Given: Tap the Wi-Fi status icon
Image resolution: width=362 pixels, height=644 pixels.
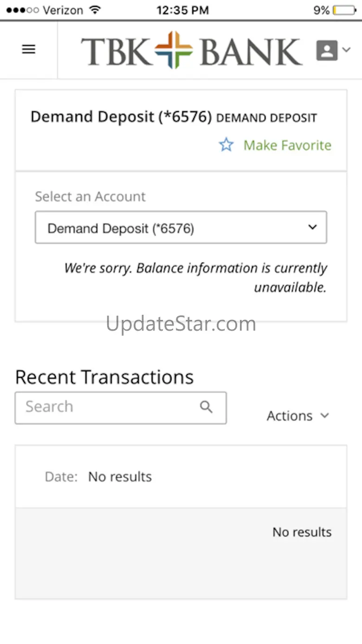Looking at the screenshot, I should tap(95, 10).
